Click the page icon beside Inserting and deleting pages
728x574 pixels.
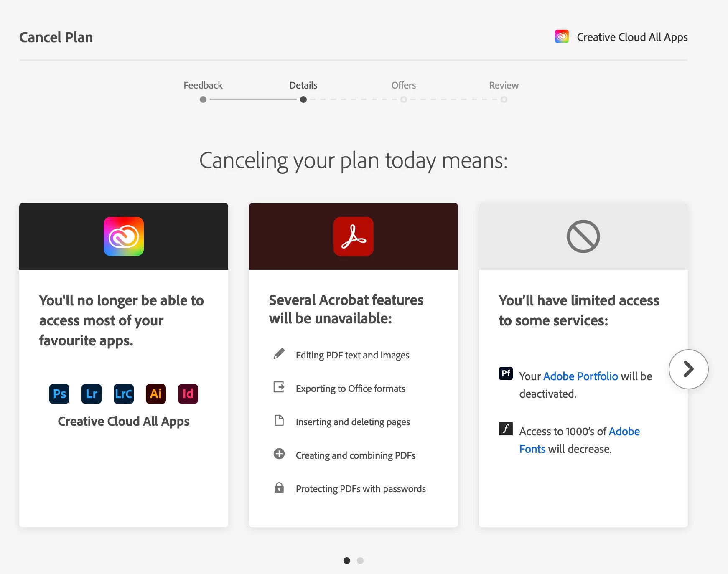coord(279,420)
